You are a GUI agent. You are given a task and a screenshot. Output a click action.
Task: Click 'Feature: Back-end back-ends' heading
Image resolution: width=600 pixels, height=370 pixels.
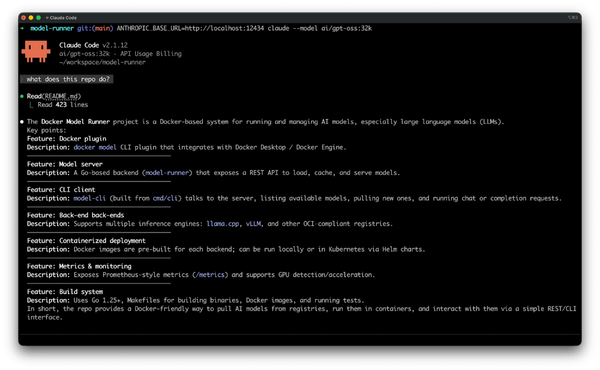click(75, 215)
